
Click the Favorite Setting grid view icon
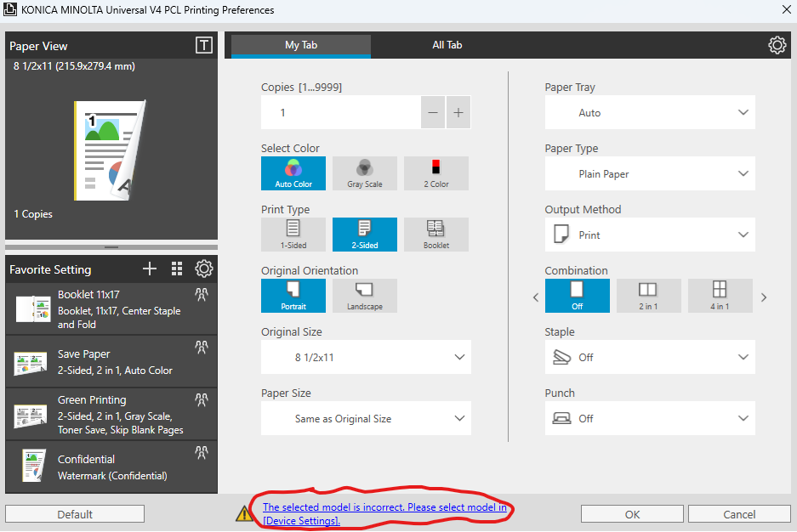point(177,269)
